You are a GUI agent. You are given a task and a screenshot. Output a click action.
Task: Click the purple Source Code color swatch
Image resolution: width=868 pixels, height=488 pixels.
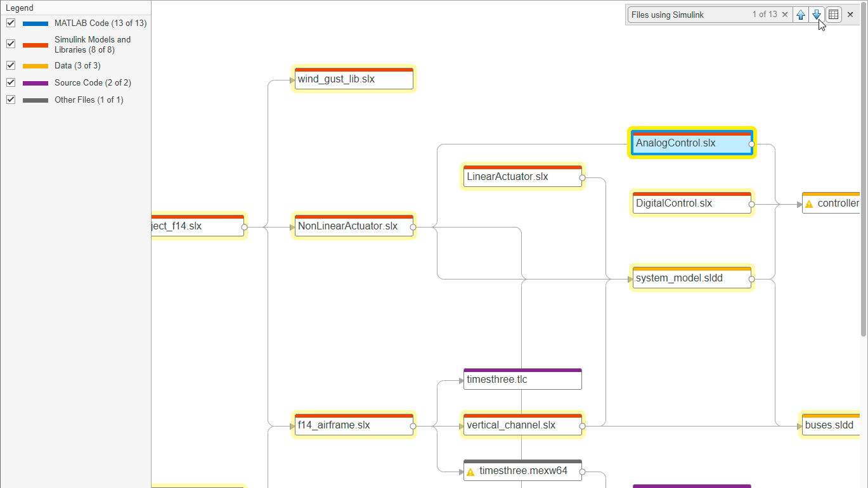pos(36,83)
